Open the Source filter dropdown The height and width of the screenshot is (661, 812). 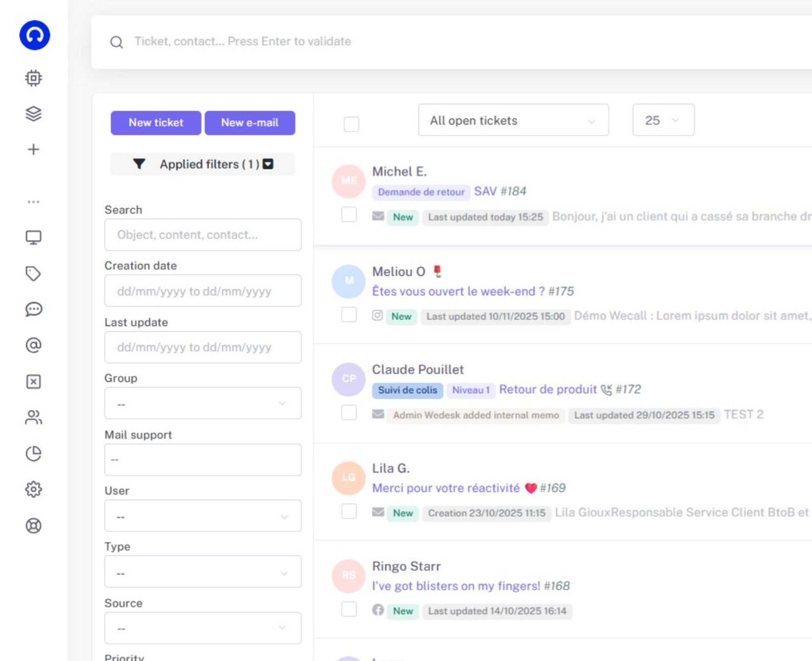203,628
